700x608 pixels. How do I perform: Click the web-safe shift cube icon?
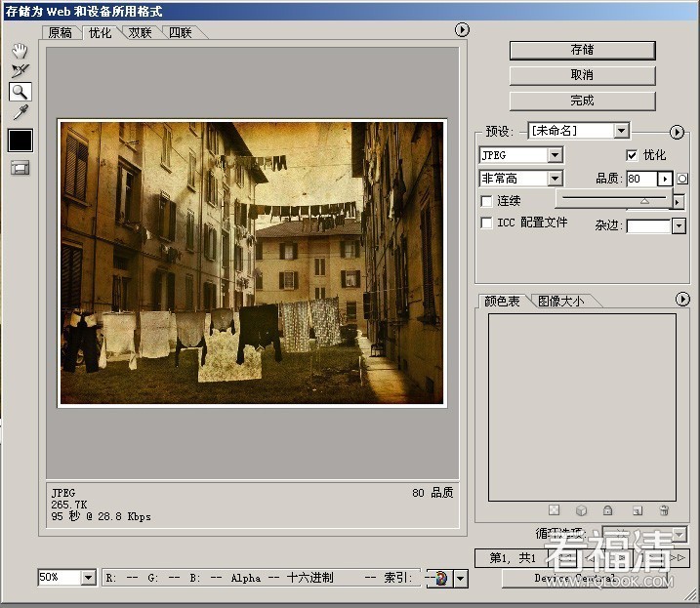tap(581, 510)
